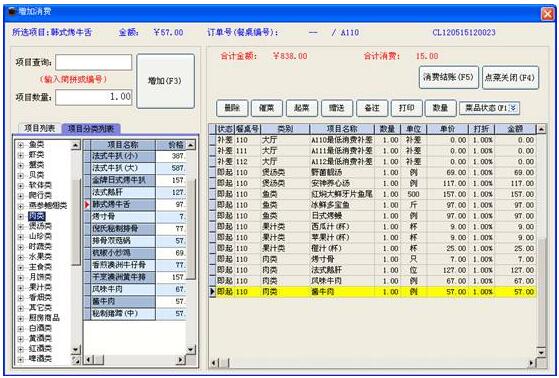Select the 厨房商品 category
The image size is (559, 378).
(44, 318)
